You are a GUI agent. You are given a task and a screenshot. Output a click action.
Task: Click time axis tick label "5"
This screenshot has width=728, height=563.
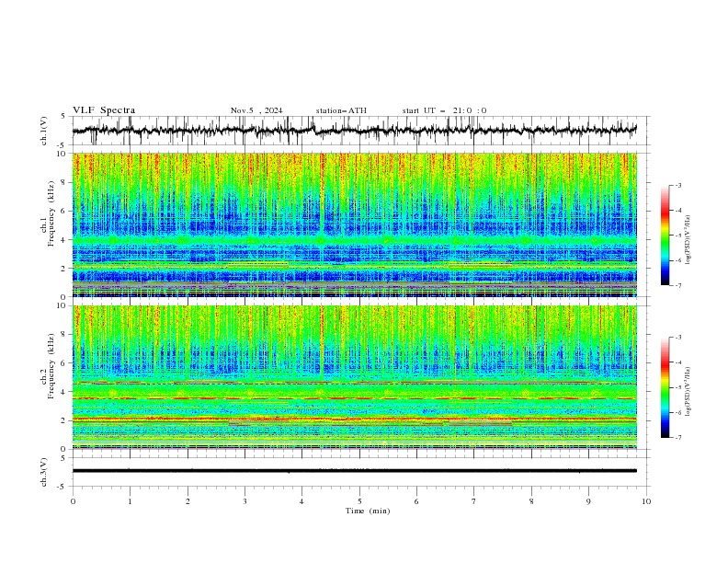point(359,501)
